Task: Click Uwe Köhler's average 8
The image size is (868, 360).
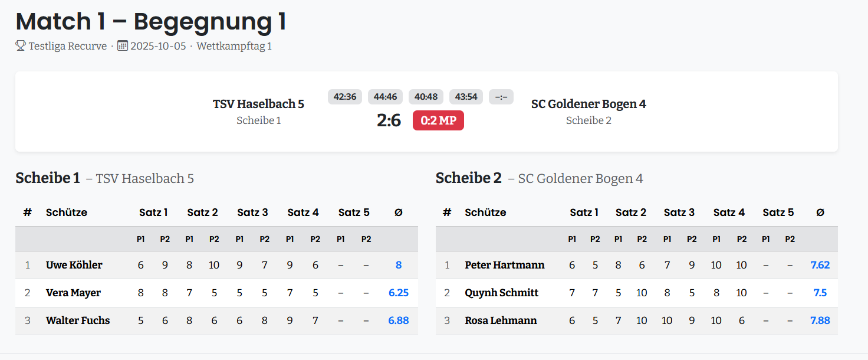Action: (399, 265)
